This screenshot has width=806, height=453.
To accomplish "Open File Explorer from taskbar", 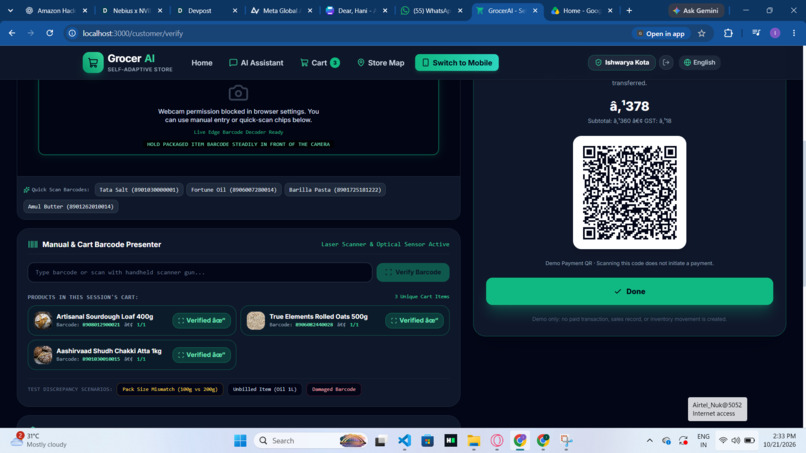I will (473, 441).
